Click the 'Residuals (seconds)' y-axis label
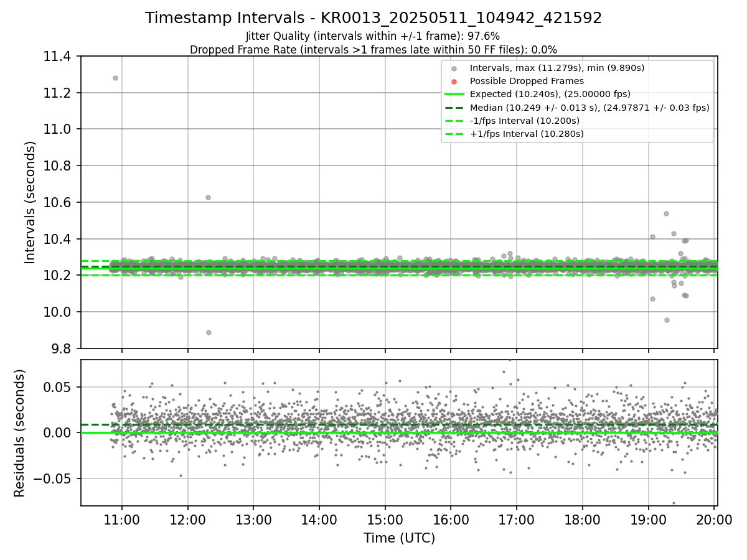Image resolution: width=747 pixels, height=560 pixels. coord(19,433)
